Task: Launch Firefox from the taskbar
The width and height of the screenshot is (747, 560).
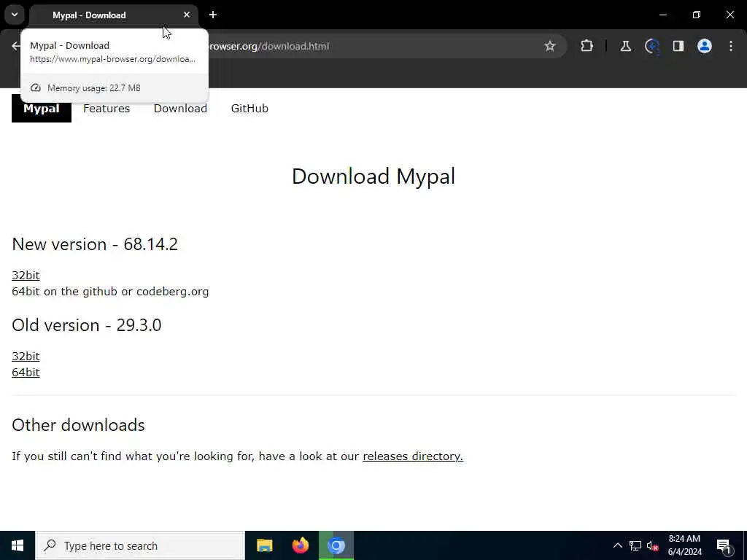Action: pyautogui.click(x=300, y=545)
